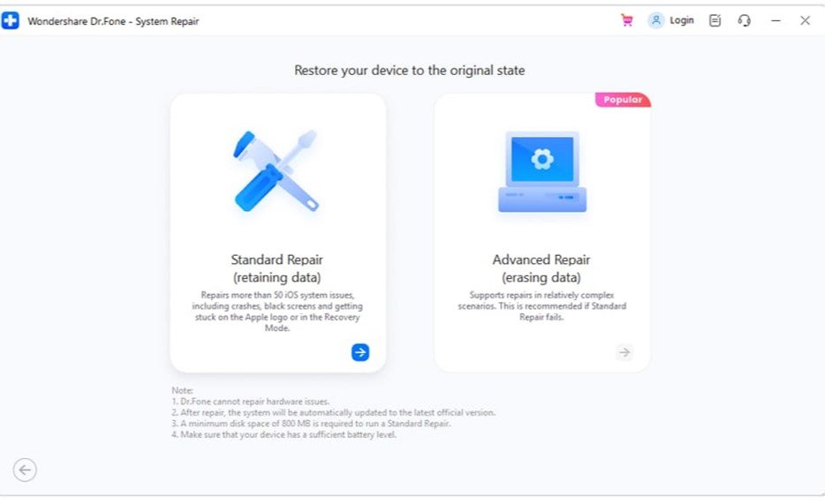
Task: Choose the Advanced Repair (erasing data) title
Action: [x=541, y=268]
